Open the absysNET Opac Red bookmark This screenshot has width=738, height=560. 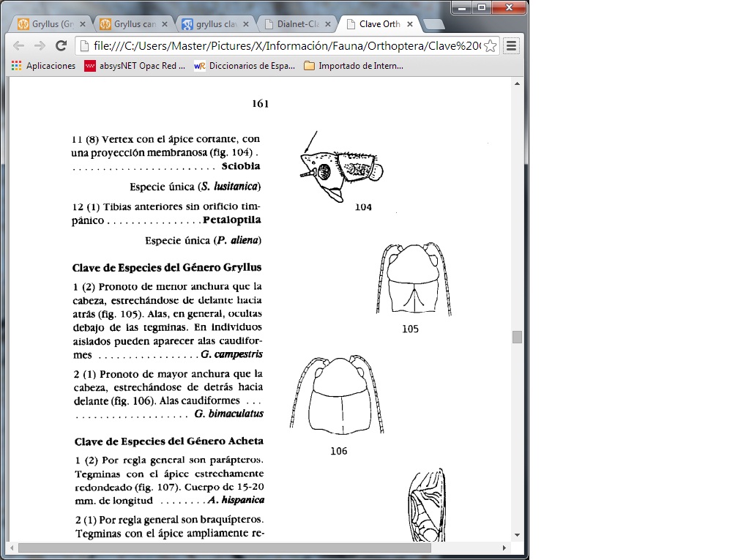(x=135, y=66)
